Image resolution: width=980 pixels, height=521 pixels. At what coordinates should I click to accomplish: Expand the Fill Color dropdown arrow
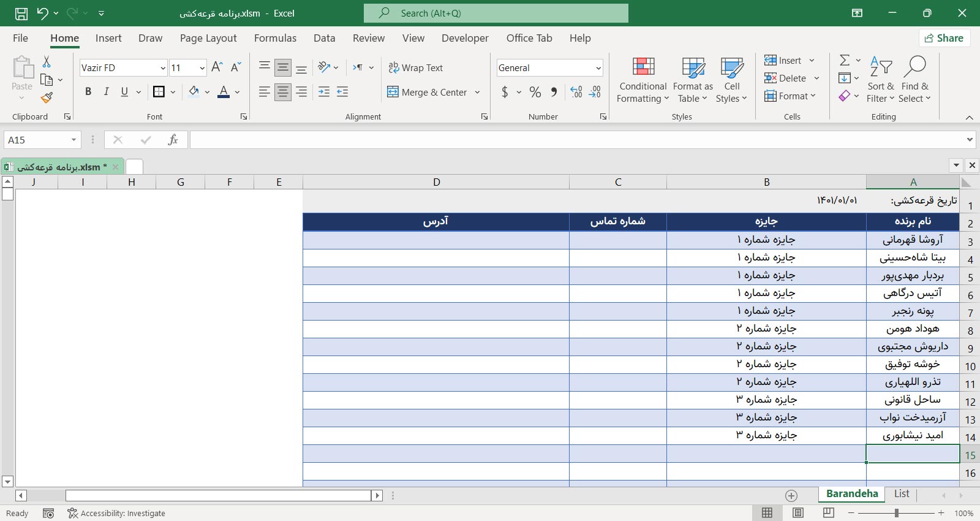coord(207,93)
